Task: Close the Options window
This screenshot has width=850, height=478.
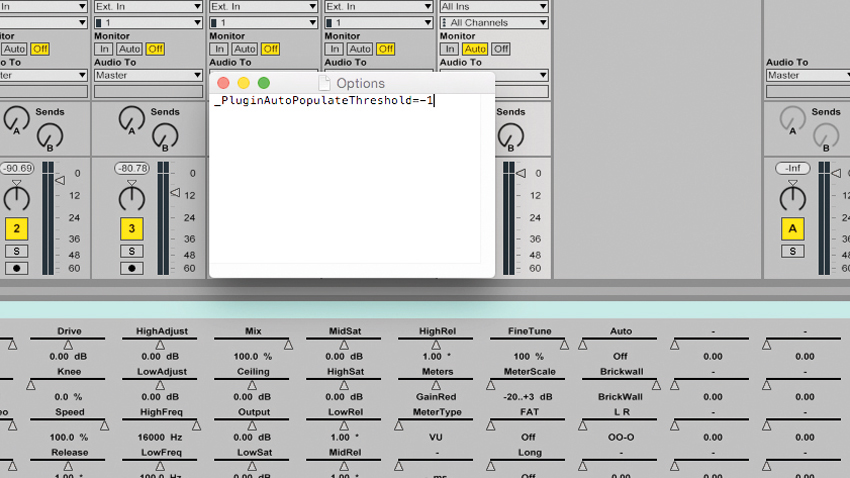Action: [x=223, y=83]
